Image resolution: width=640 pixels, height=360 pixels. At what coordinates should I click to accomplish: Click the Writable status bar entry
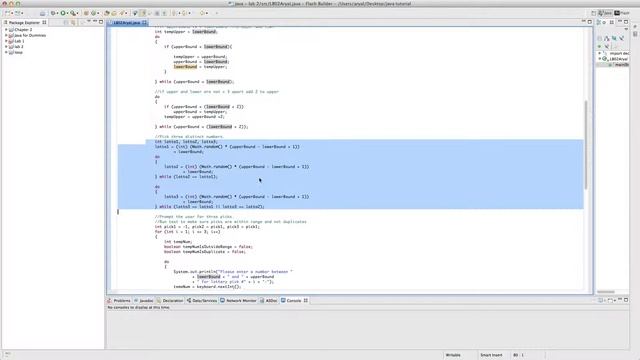click(453, 355)
